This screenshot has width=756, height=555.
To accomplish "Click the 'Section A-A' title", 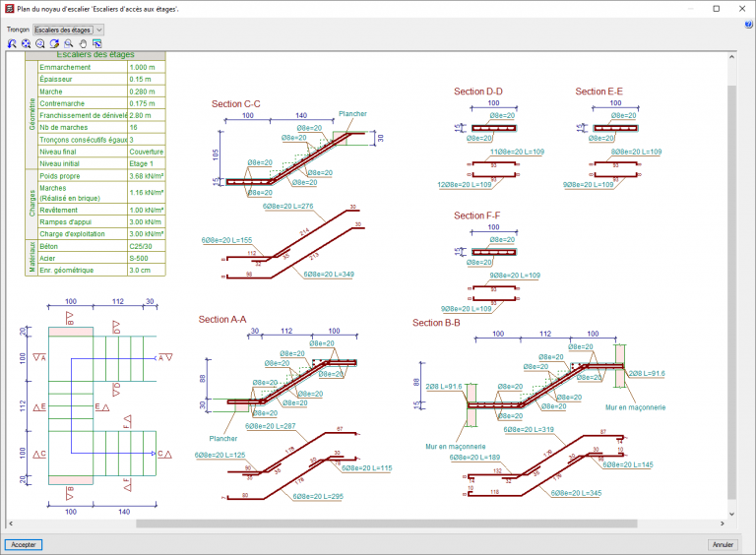I will coord(222,320).
